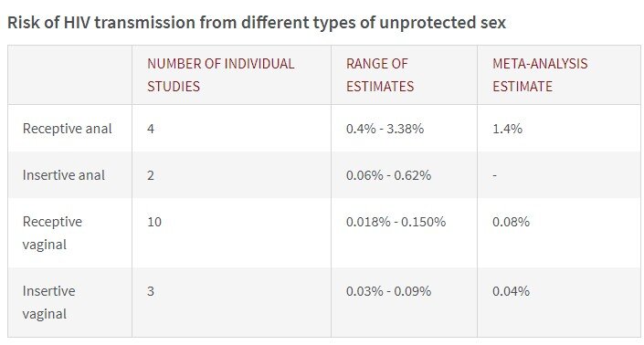Click the 1.4% meta-analysis estimate
Viewport: 644px width, 345px height.
coord(507,129)
